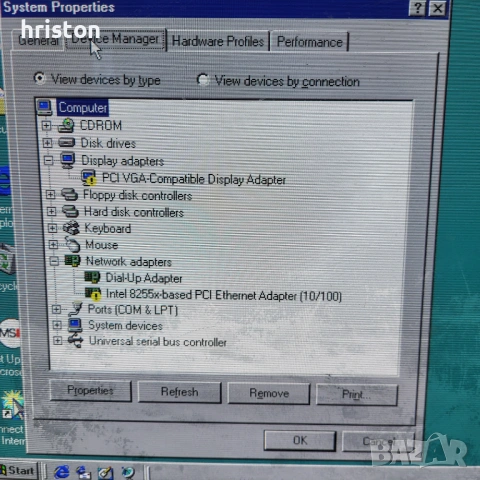Select the Mouse device icon

72,244
